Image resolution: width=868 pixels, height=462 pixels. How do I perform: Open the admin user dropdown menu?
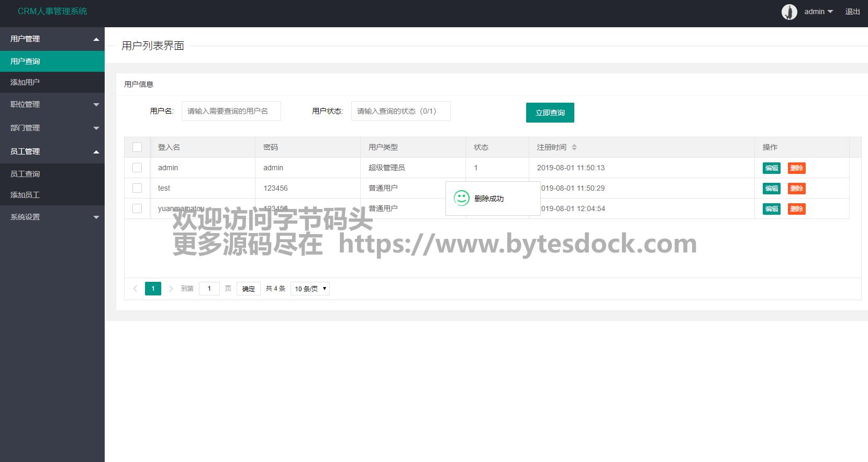(818, 12)
